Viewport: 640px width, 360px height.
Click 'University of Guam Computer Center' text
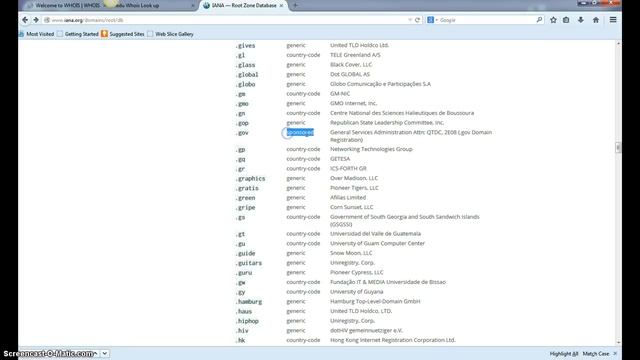coord(378,243)
